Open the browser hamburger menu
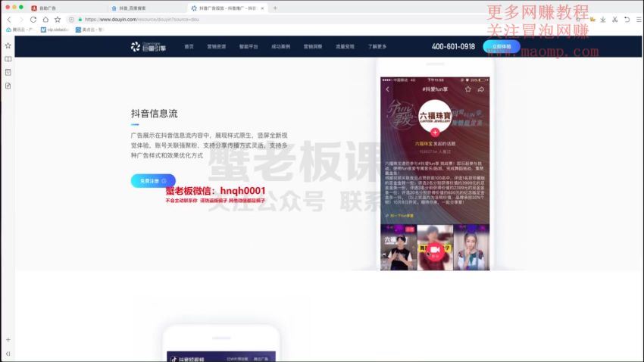This screenshot has height=362, width=644. coord(639,19)
